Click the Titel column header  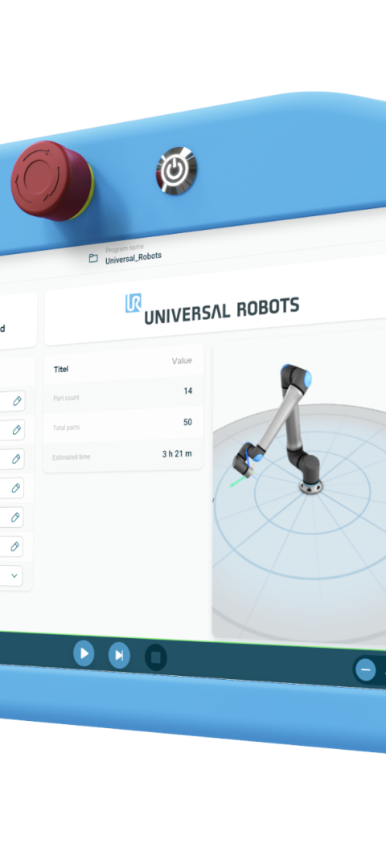pyautogui.click(x=61, y=369)
